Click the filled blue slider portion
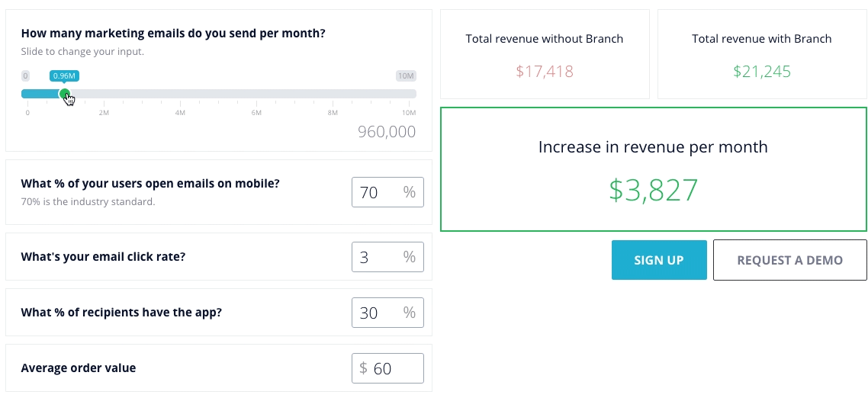 40,94
